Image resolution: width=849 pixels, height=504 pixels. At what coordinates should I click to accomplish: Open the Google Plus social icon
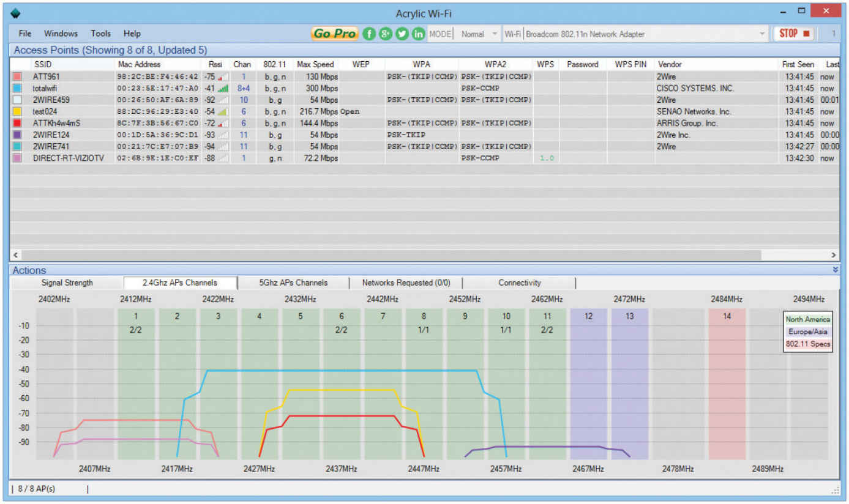point(385,34)
